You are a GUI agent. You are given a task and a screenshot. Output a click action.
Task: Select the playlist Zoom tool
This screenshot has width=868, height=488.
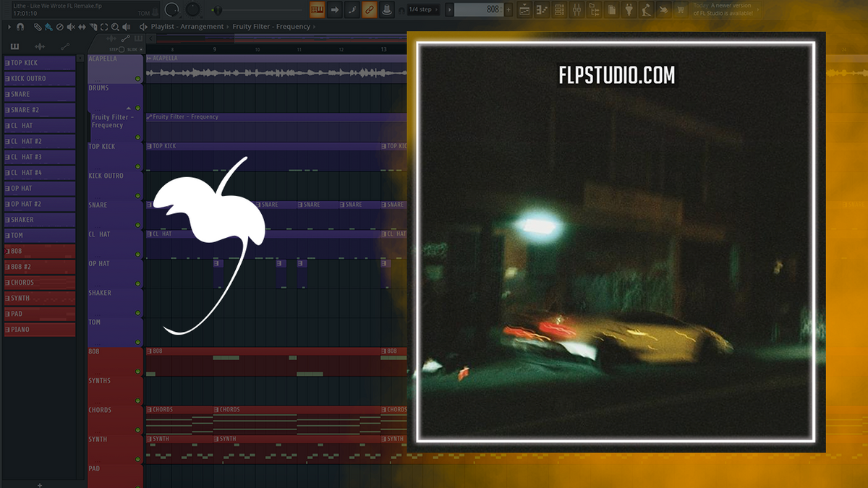click(115, 27)
